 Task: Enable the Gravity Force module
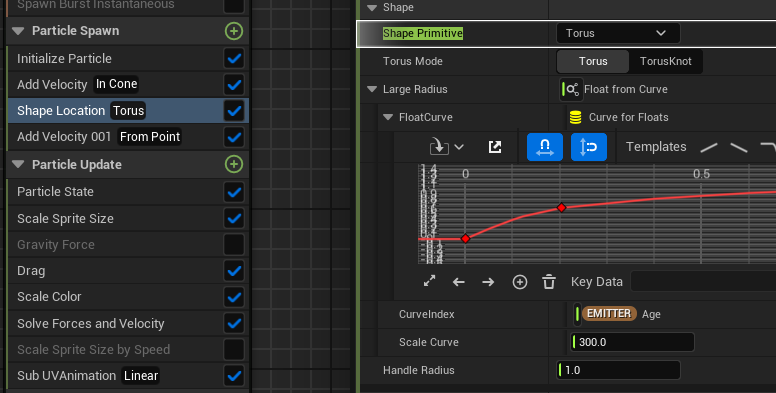(234, 245)
